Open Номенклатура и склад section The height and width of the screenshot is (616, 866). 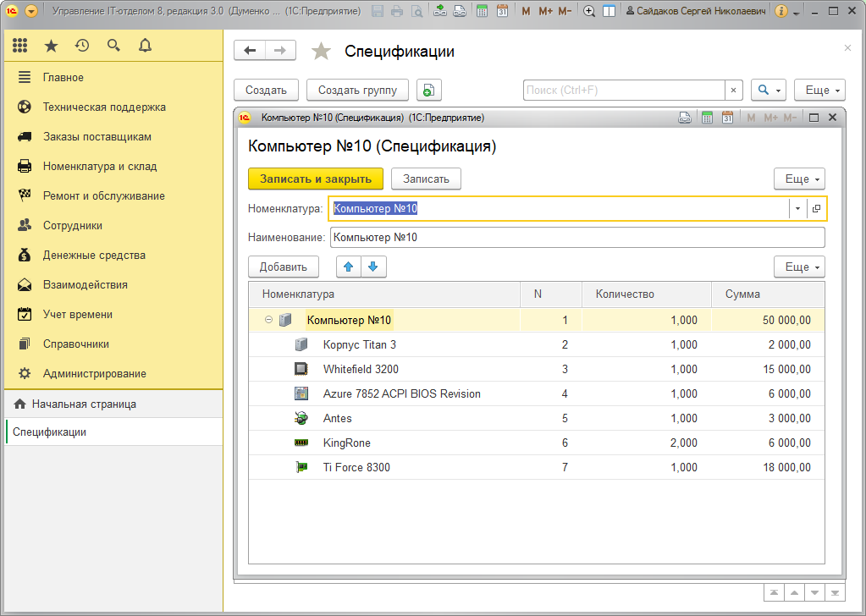pos(113,166)
